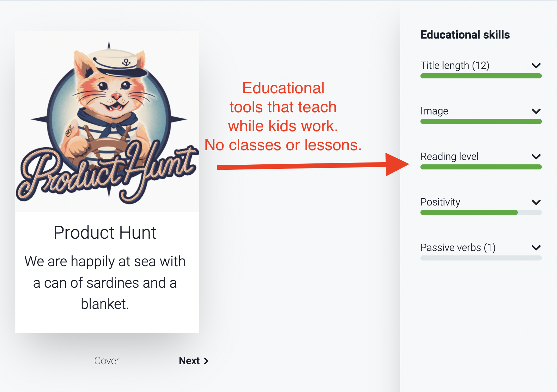Select the Title length (12) label
Image resolution: width=557 pixels, height=392 pixels.
[x=455, y=65]
